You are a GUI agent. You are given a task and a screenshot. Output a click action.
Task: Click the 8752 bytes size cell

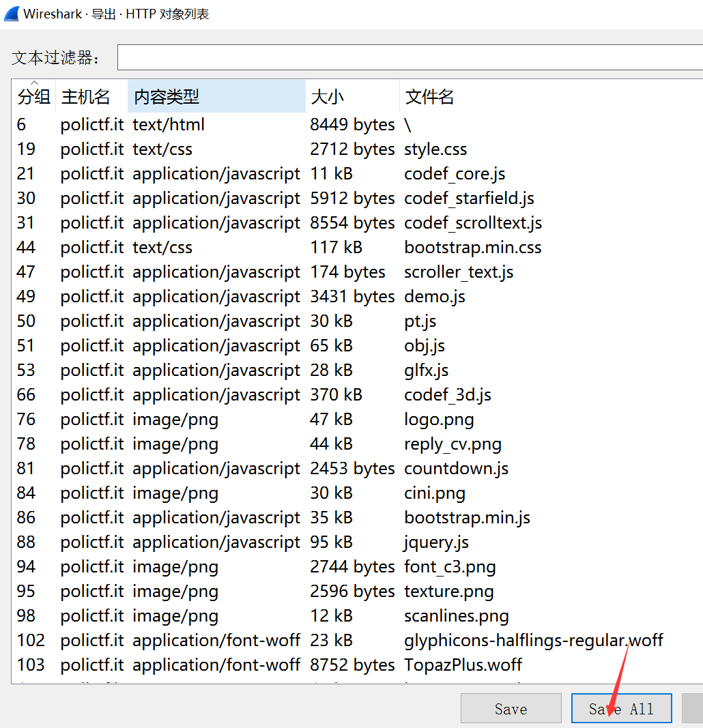point(352,665)
